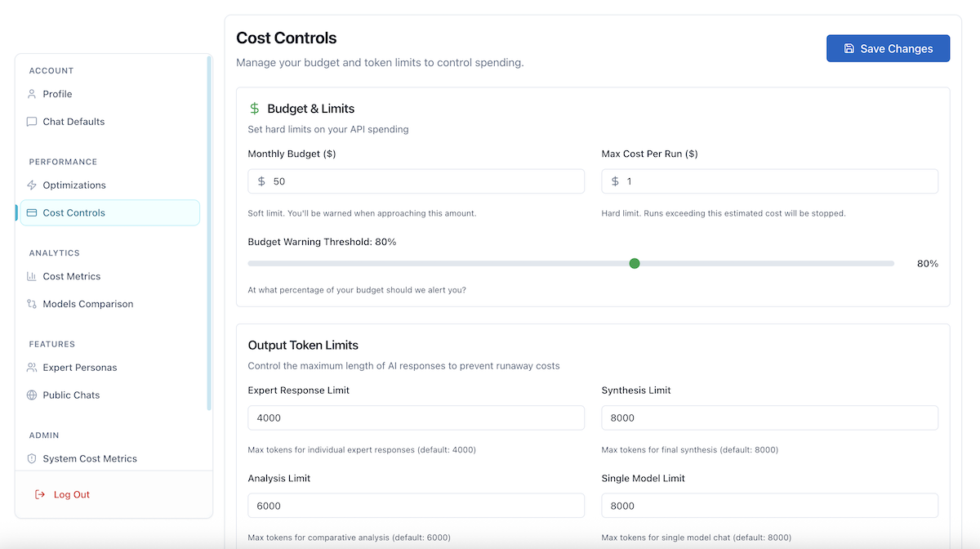Screen dimensions: 980x549
Task: Select the Max Cost Per Run field
Action: click(768, 181)
